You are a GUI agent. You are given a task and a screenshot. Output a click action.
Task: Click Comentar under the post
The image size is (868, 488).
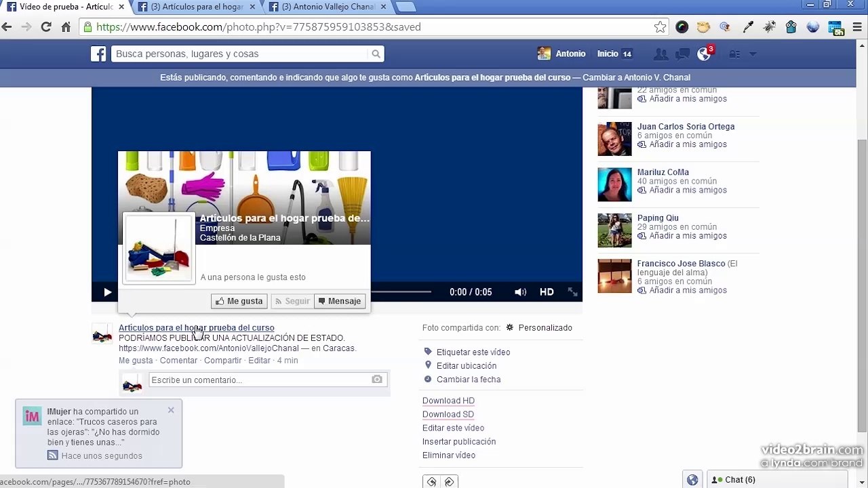(x=178, y=361)
